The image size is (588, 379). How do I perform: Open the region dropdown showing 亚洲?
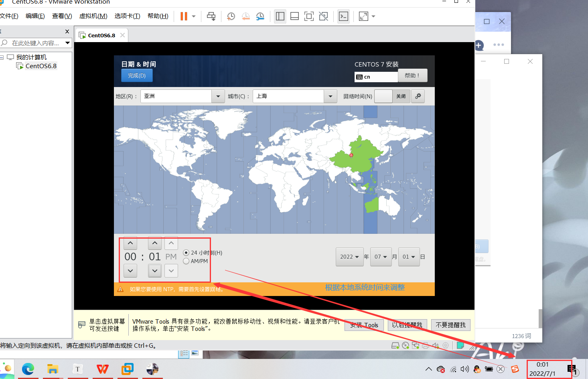click(x=182, y=96)
